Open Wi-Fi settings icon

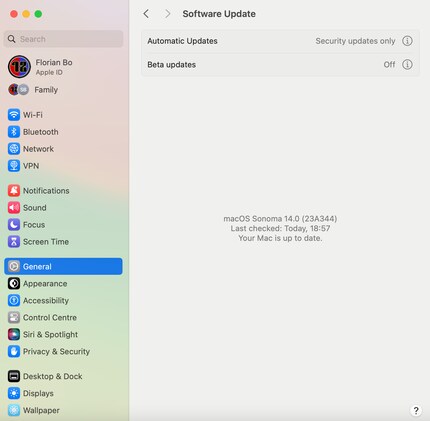tap(14, 115)
